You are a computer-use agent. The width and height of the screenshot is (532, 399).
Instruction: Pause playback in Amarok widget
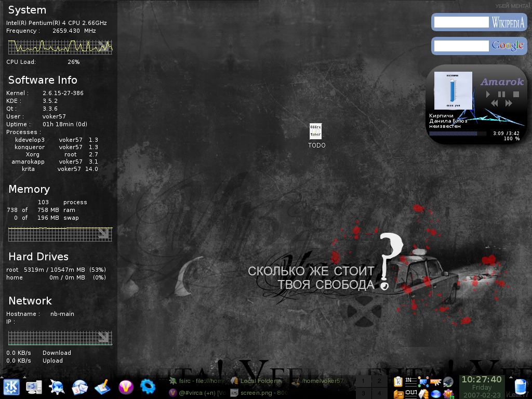[501, 95]
